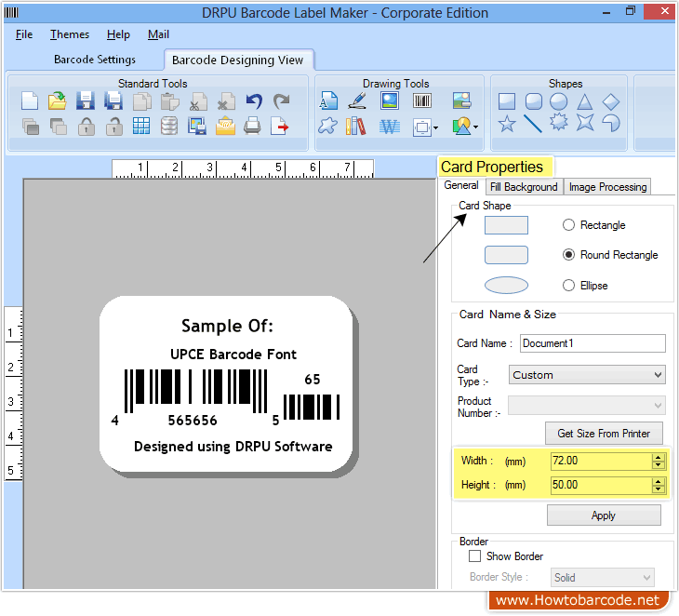Click the blue Undo arrow

(254, 101)
